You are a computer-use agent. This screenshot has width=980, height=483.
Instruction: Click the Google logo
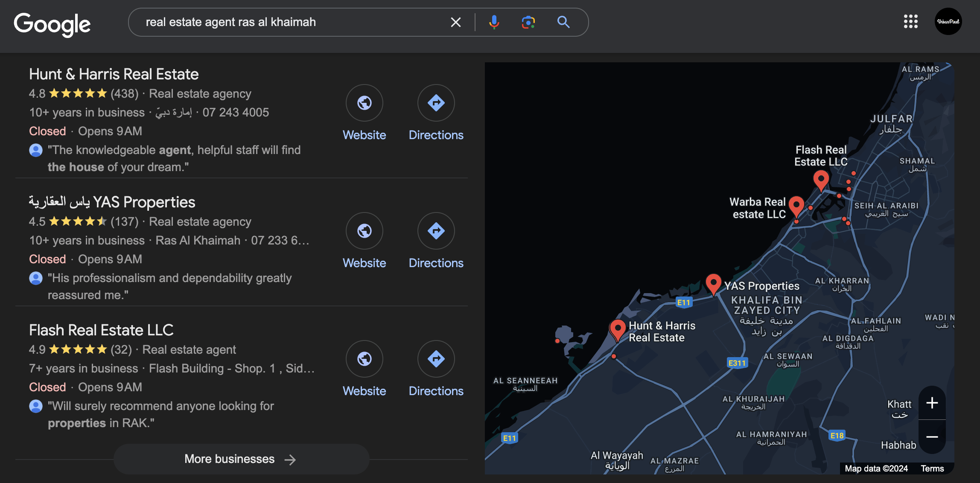52,24
